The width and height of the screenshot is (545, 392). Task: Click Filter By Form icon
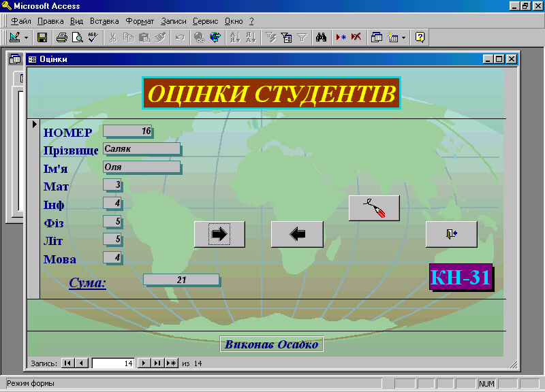[x=286, y=37]
